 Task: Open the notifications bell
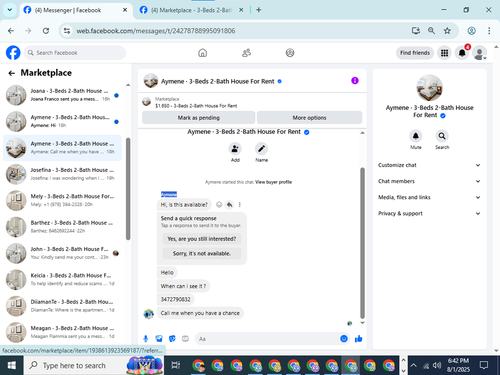(462, 53)
